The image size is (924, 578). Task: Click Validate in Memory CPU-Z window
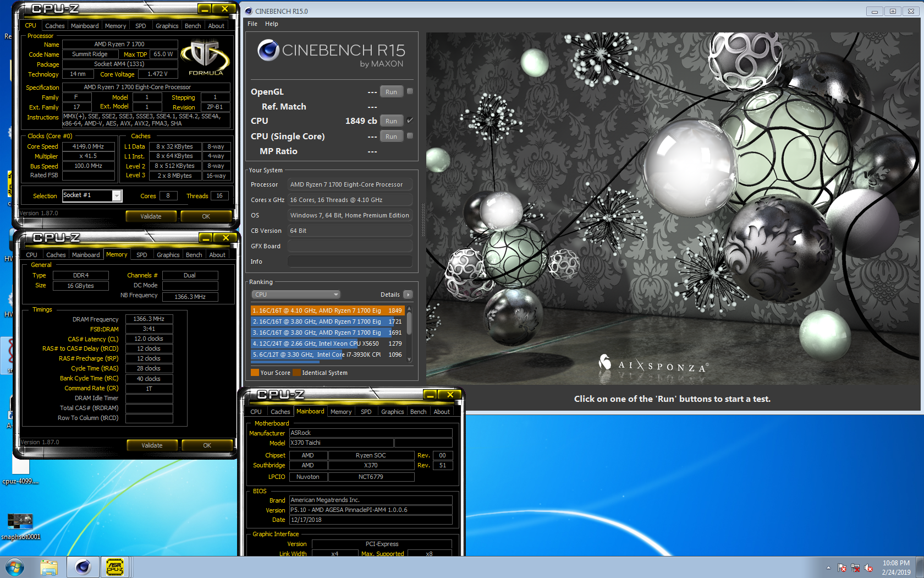click(152, 445)
